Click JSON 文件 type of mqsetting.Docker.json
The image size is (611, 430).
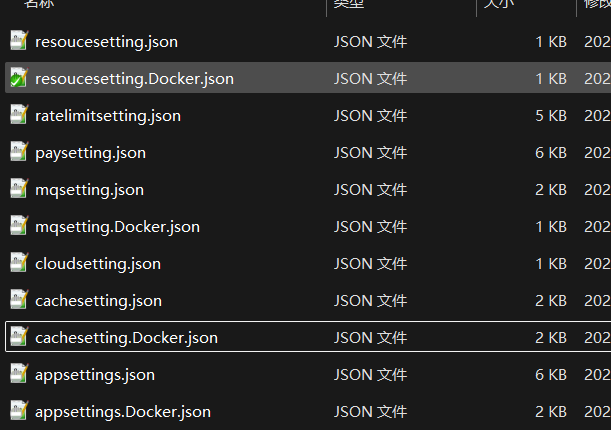click(370, 227)
